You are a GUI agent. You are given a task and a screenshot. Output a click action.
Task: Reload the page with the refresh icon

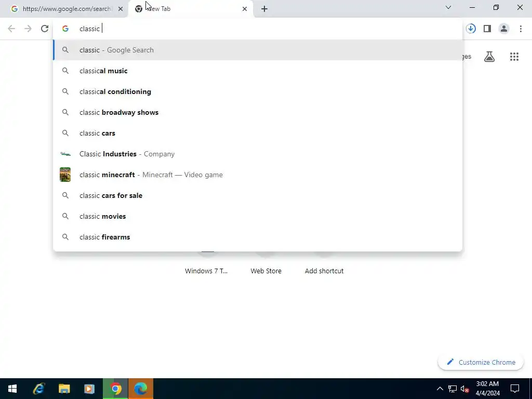click(x=45, y=29)
